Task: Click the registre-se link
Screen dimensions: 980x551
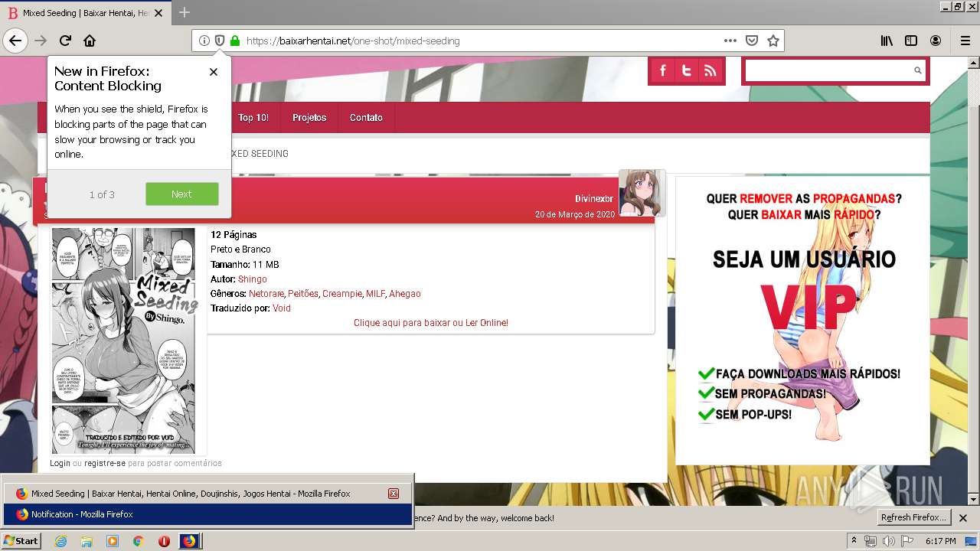Action: click(105, 463)
